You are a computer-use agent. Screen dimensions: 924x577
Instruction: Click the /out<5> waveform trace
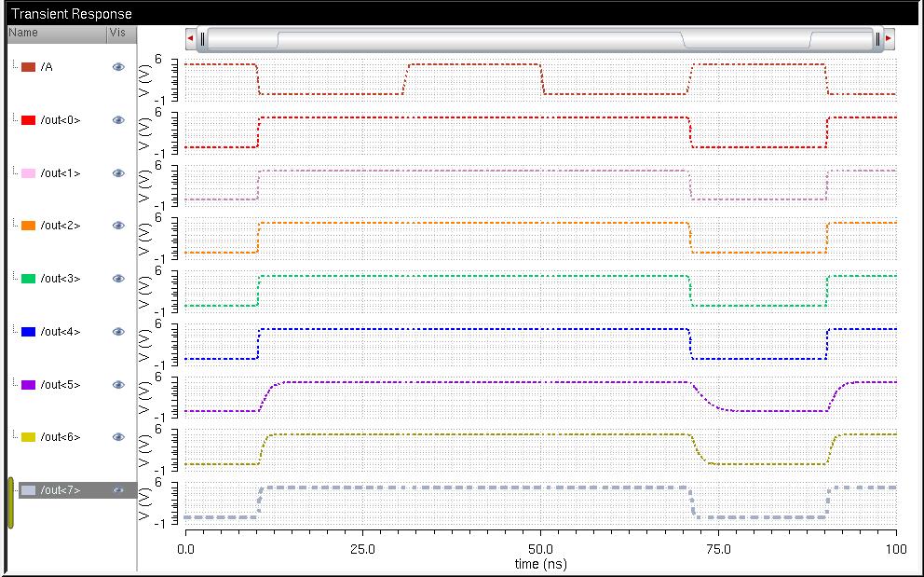pyautogui.click(x=540, y=396)
